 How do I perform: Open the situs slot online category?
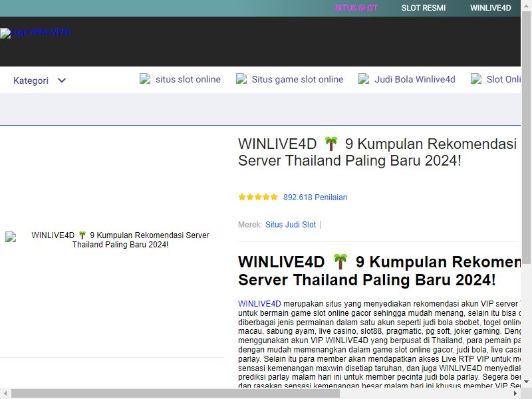[188, 79]
